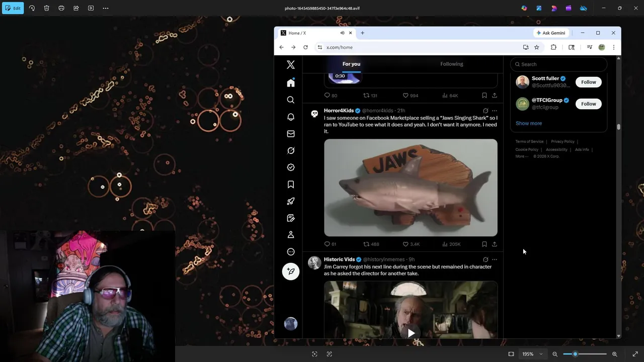Click the X logo in sidebar

point(291,65)
